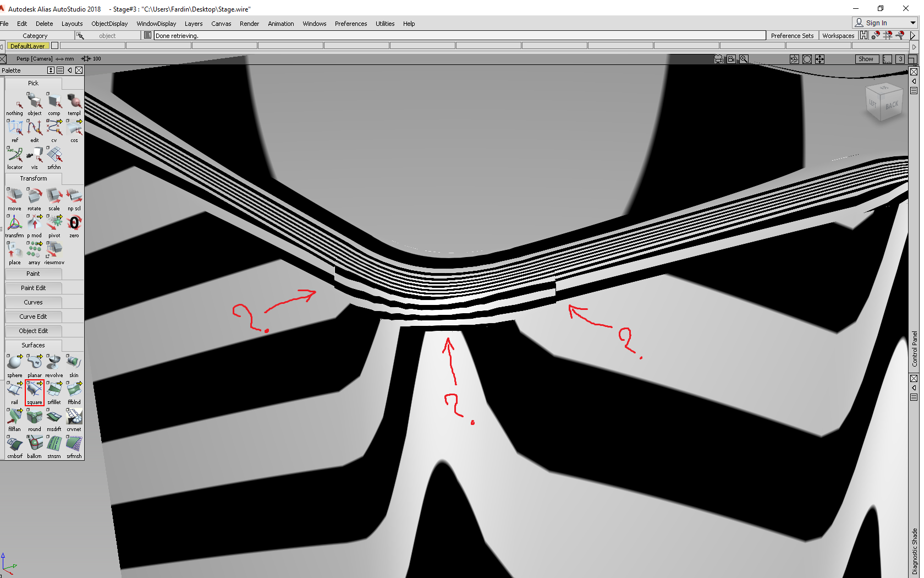Viewport: 924px width, 578px height.
Task: Expand the Curves palette section
Action: [33, 302]
